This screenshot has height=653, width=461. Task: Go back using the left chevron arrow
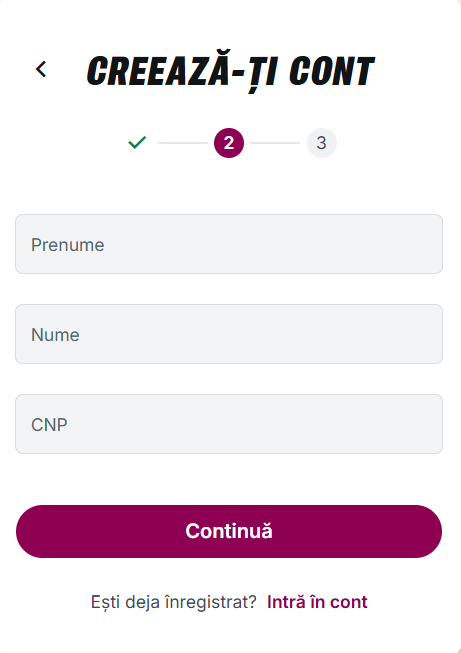tap(41, 69)
